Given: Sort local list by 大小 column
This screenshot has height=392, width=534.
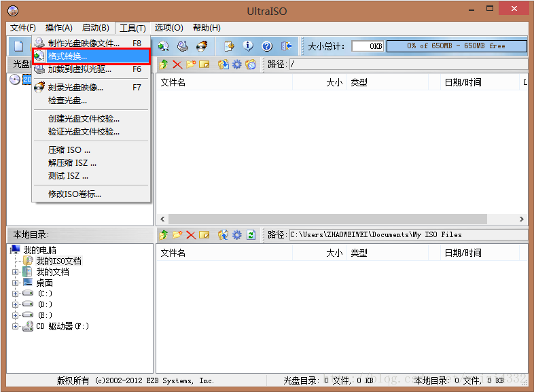Looking at the screenshot, I should tap(319, 253).
